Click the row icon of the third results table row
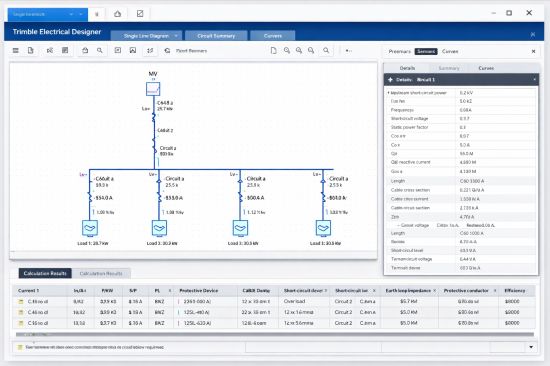The height and width of the screenshot is (366, 550). point(21,323)
